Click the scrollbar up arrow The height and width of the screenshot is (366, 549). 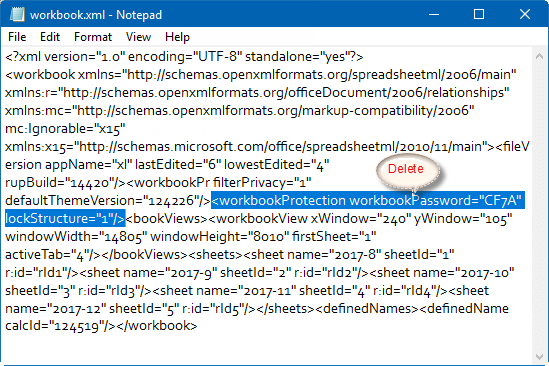[x=539, y=56]
